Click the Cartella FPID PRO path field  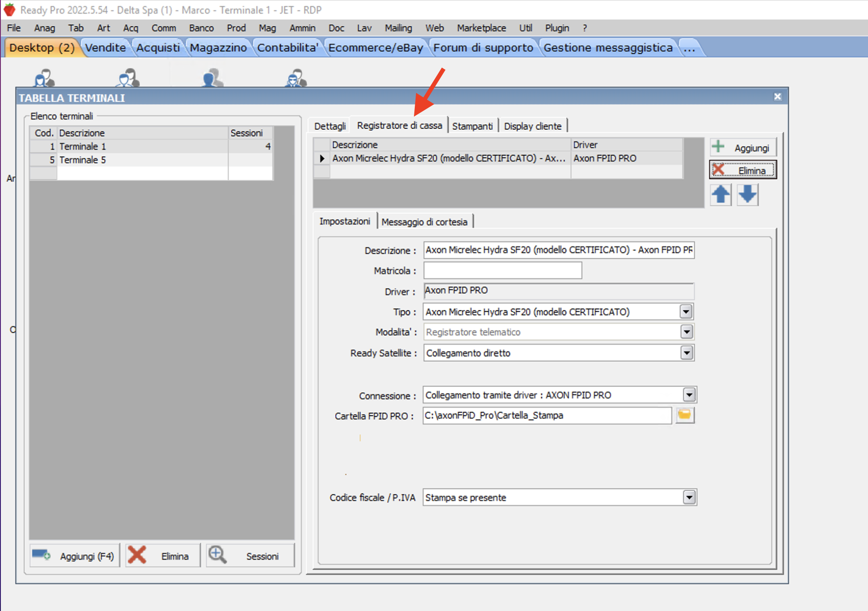[547, 415]
